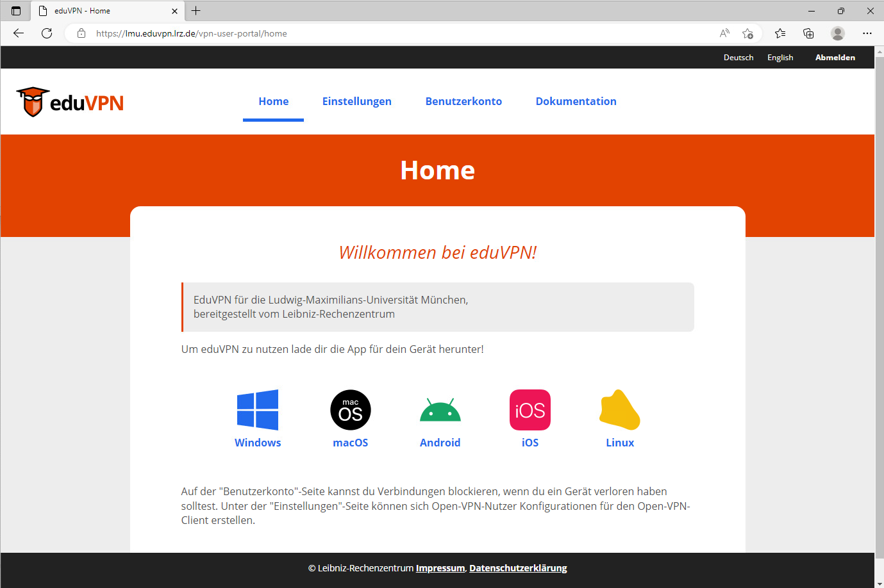
Task: Switch to the Benutzerkonto tab
Action: click(x=463, y=101)
